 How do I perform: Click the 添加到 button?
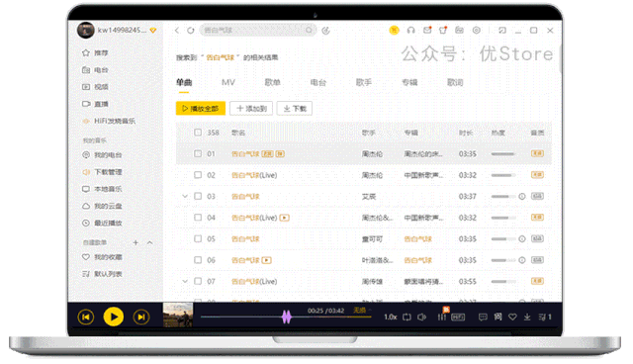point(251,109)
